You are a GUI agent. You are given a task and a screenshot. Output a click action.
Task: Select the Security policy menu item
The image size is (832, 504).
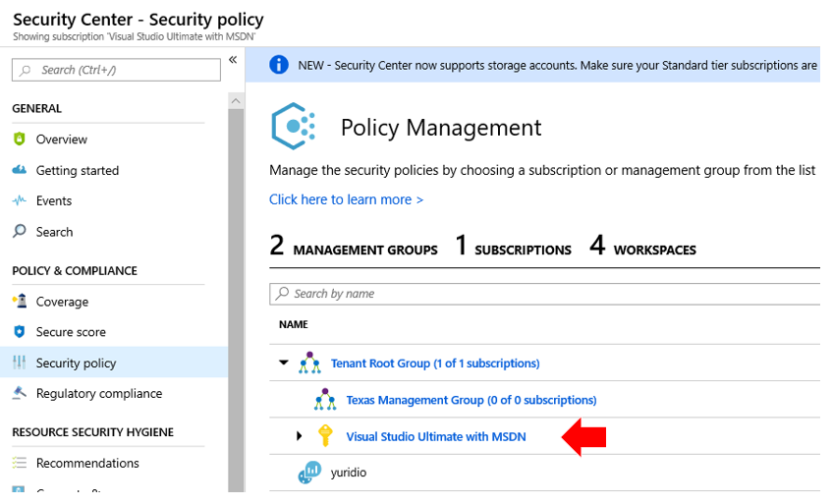pyautogui.click(x=114, y=364)
